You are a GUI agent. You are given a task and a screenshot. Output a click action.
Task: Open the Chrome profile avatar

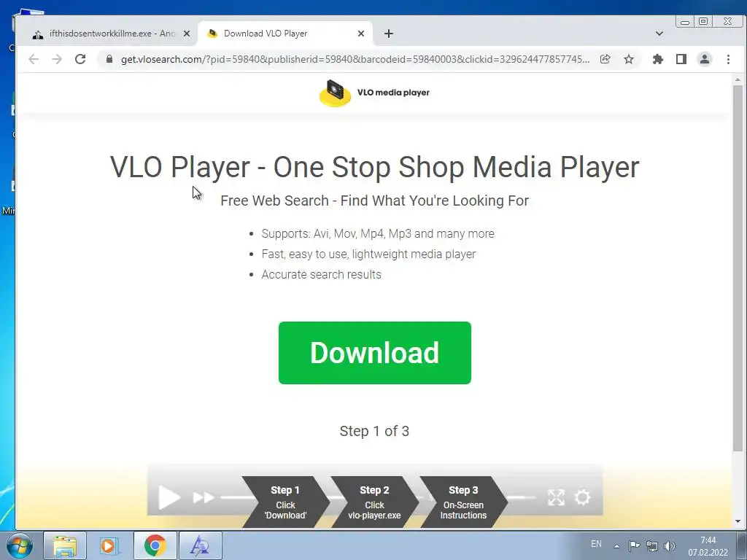[705, 59]
